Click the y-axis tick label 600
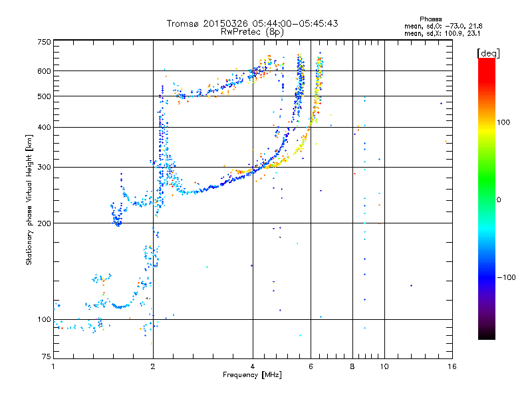This screenshot has width=532, height=399. tap(44, 71)
